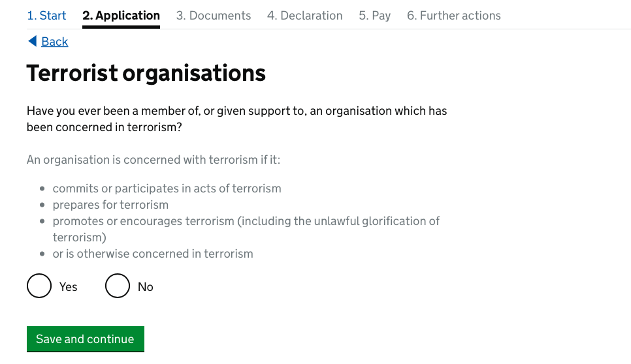
Task: Click the Save and continue button
Action: coord(86,339)
